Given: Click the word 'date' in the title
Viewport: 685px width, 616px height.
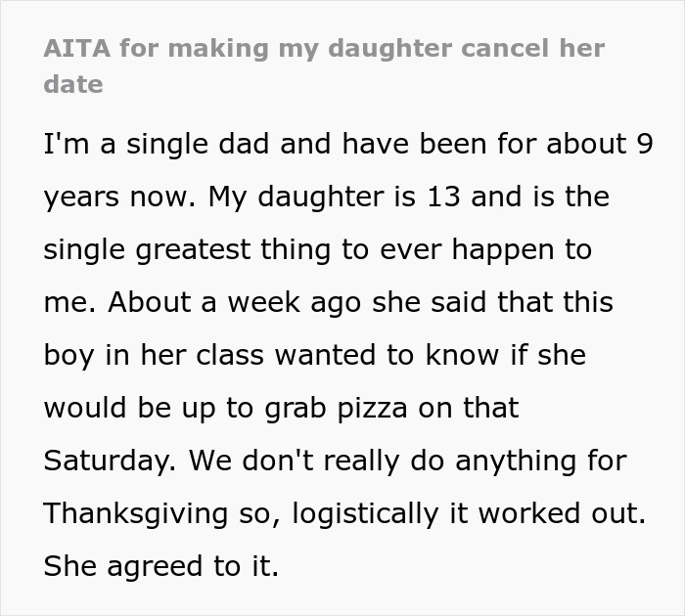Looking at the screenshot, I should click(x=73, y=84).
